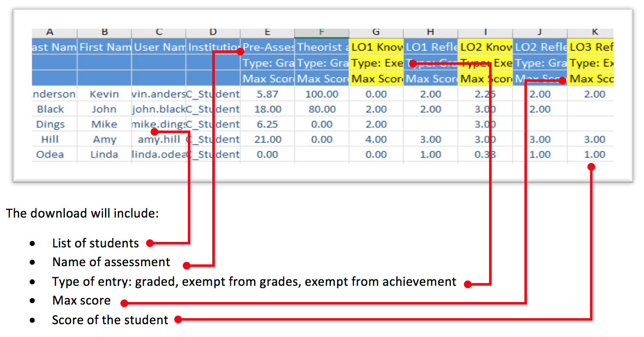
Task: Click the Linda first name cell
Action: tap(104, 154)
